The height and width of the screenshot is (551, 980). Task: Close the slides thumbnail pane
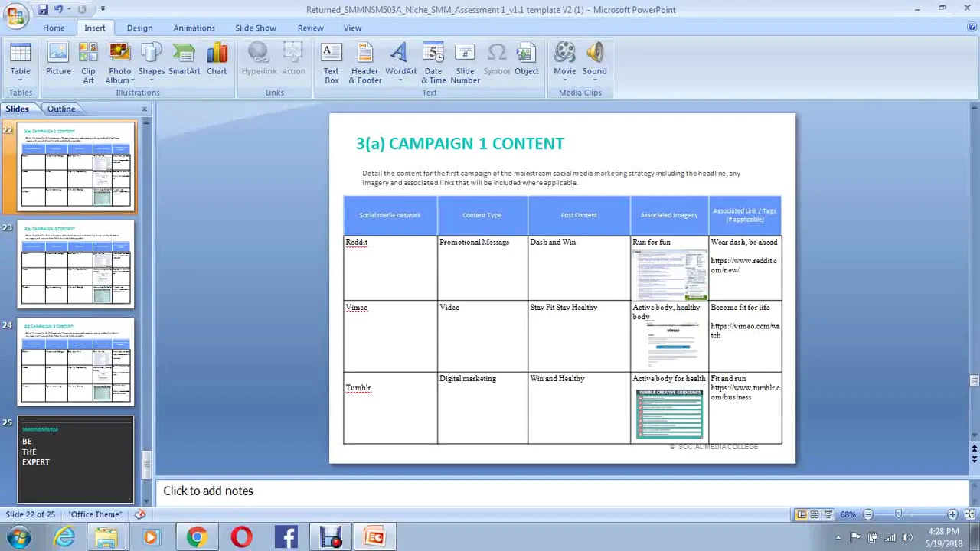pyautogui.click(x=144, y=109)
